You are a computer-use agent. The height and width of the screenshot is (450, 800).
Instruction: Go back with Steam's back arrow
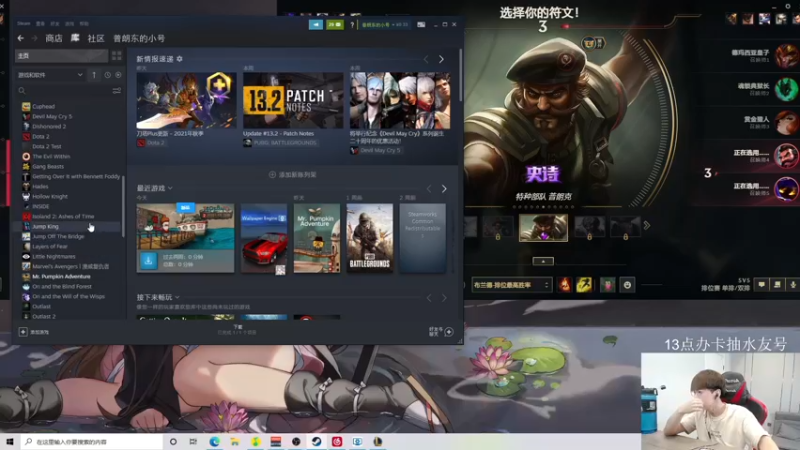coord(20,38)
